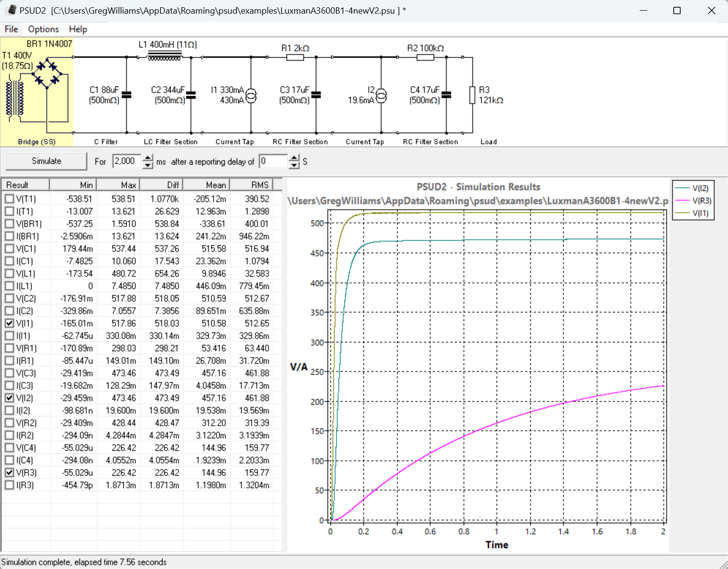Image resolution: width=728 pixels, height=569 pixels.
Task: Check the I(L1) result checkbox
Action: pos(9,286)
